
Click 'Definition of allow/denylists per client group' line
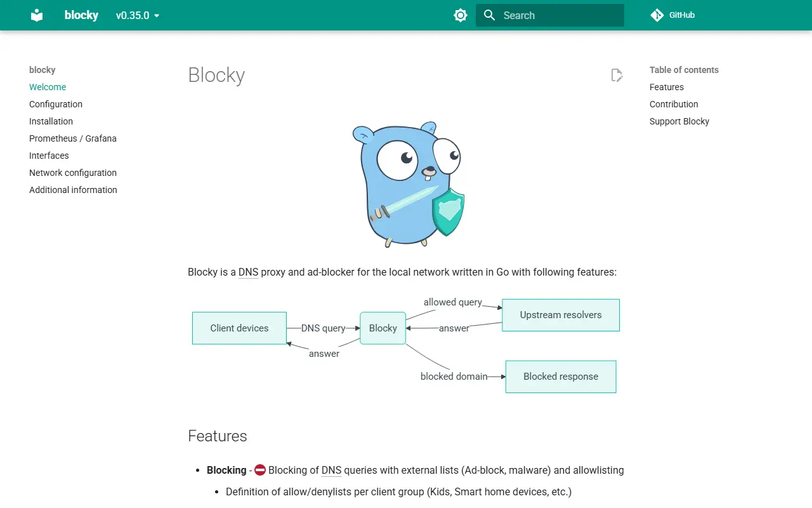pos(398,492)
